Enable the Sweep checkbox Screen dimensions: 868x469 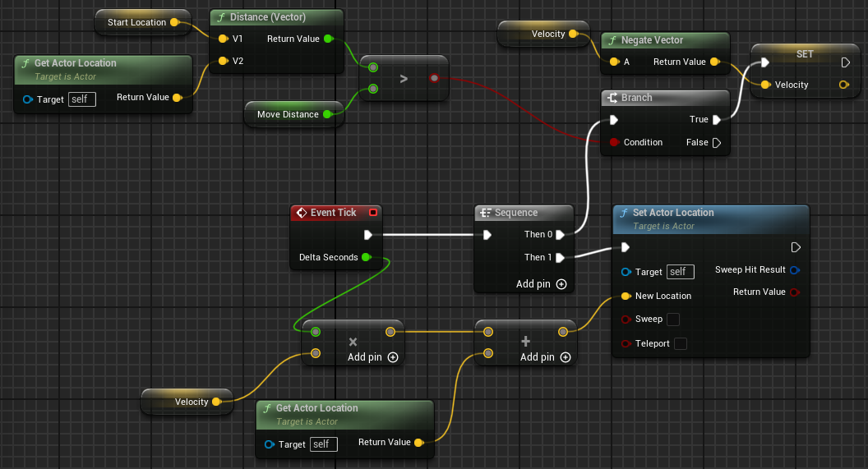(673, 320)
